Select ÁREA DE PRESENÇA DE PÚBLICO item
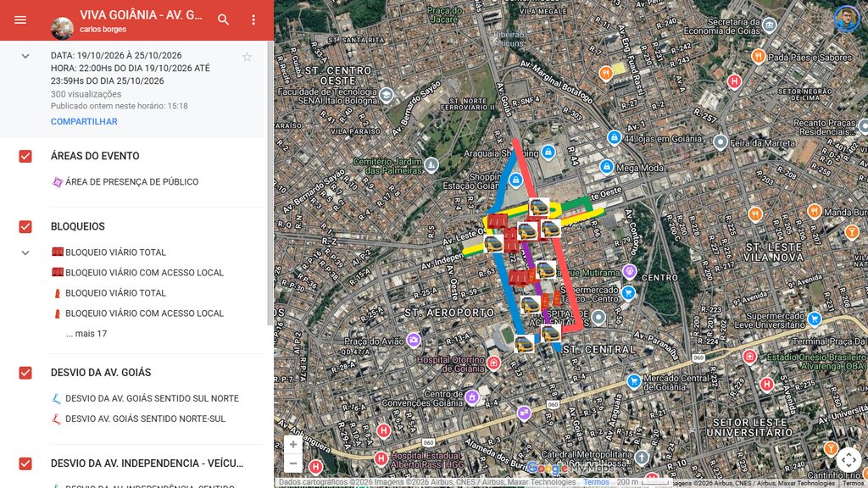Screen dimensions: 868x488 point(131,182)
